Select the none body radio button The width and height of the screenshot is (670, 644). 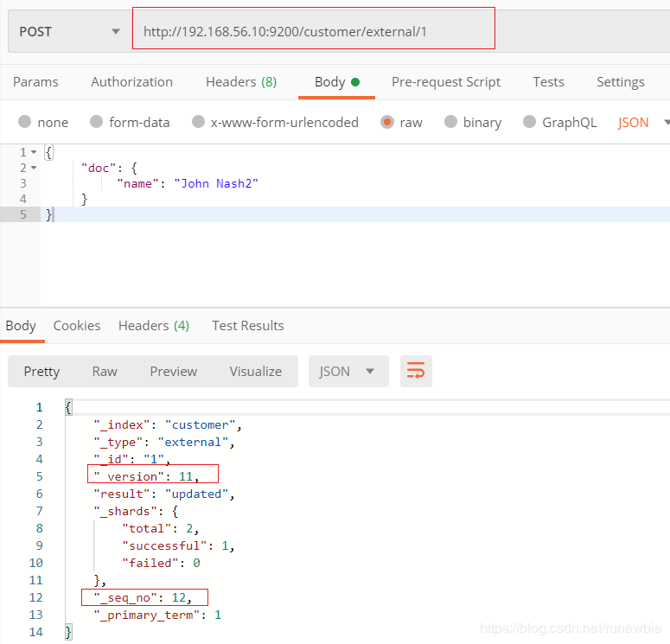click(x=25, y=122)
